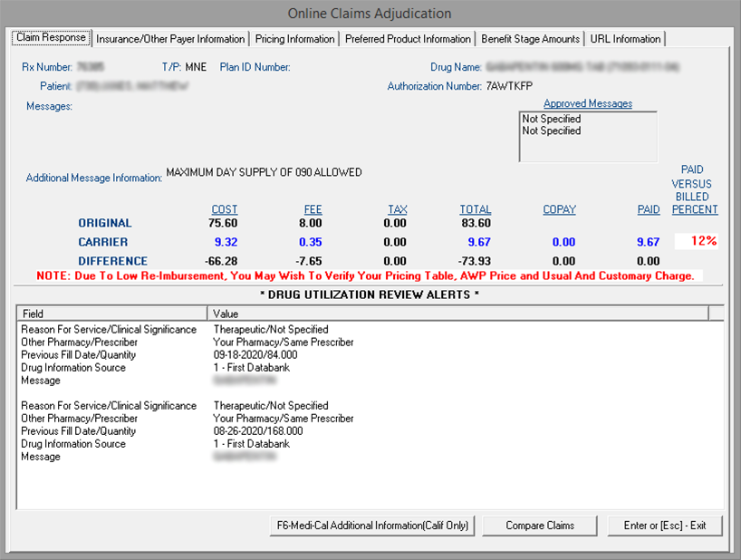Click the Field column header
Viewport: 741px width, 560px height.
coord(112,313)
